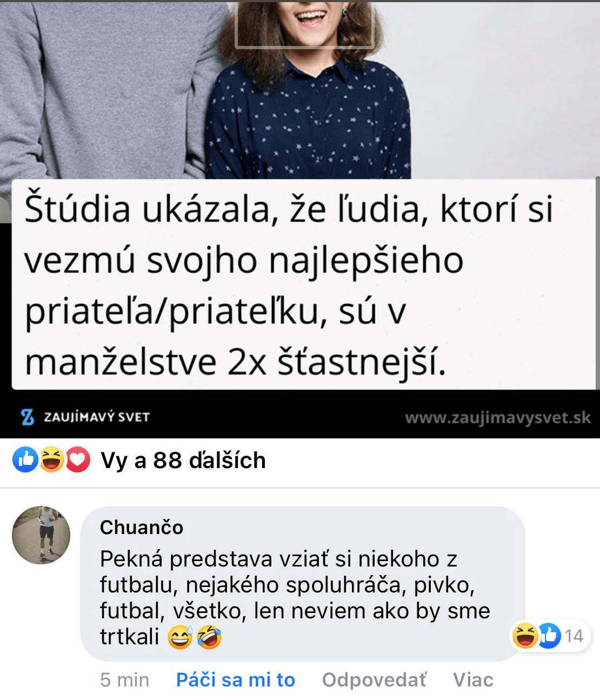Click the rolling-laughing emoji in the comment
The image size is (600, 700).
point(209,637)
